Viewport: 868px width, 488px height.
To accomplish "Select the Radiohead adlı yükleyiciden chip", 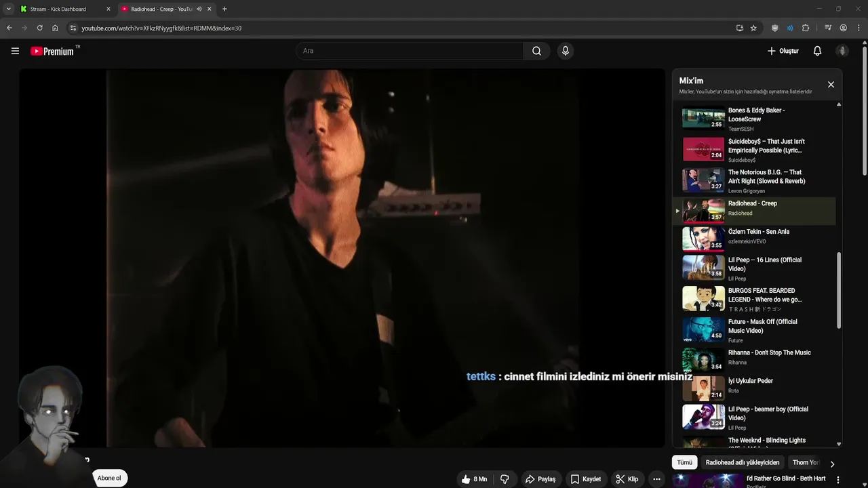I will pyautogui.click(x=743, y=462).
